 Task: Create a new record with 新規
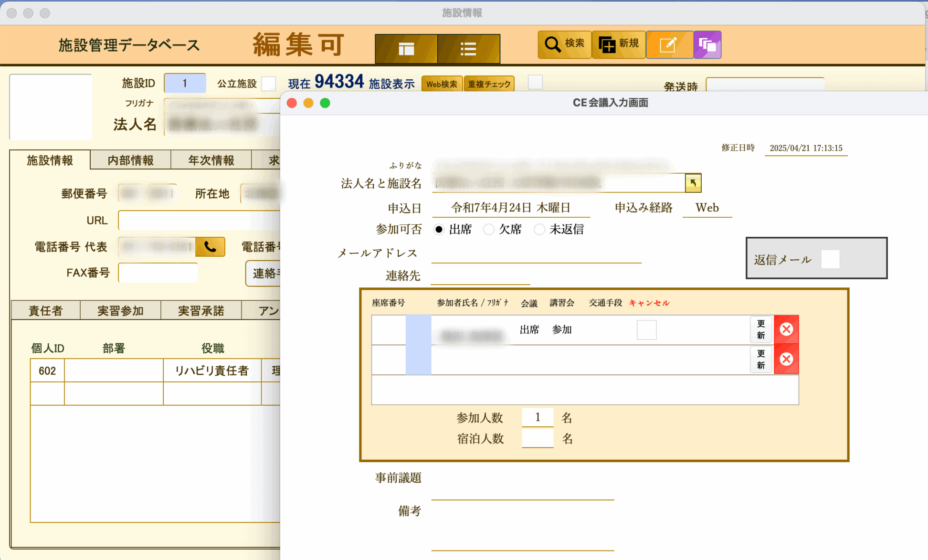[619, 44]
